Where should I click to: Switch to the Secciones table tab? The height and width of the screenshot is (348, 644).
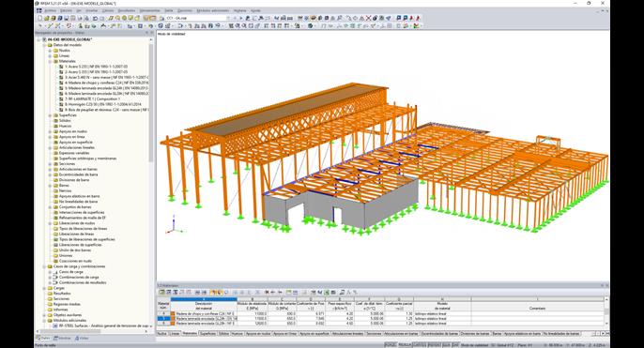click(x=374, y=334)
